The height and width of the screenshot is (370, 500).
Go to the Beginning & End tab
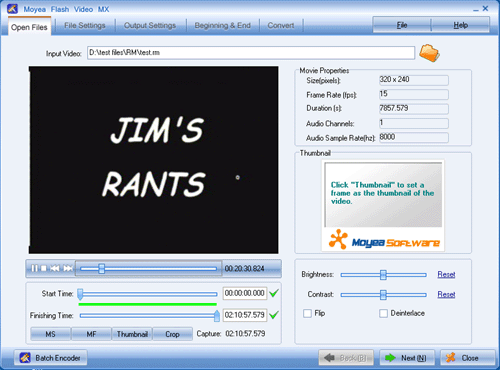point(222,26)
